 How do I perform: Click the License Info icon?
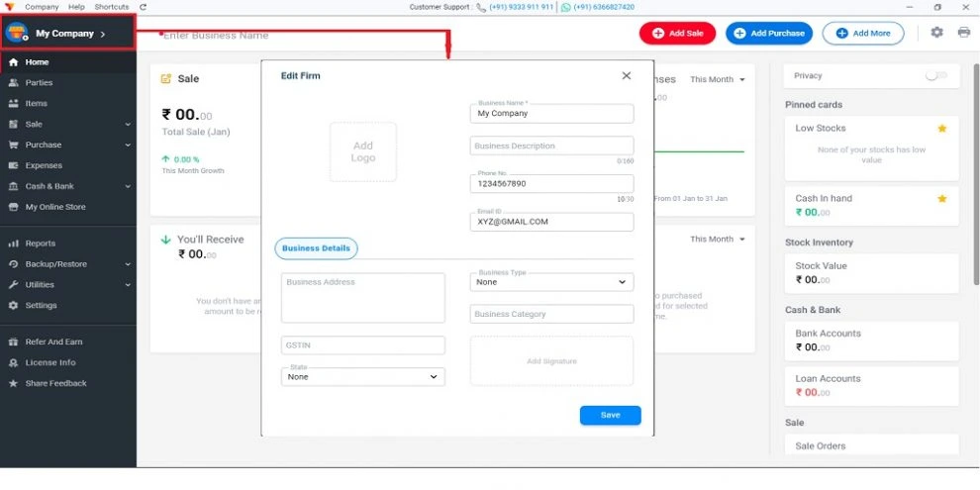click(13, 362)
